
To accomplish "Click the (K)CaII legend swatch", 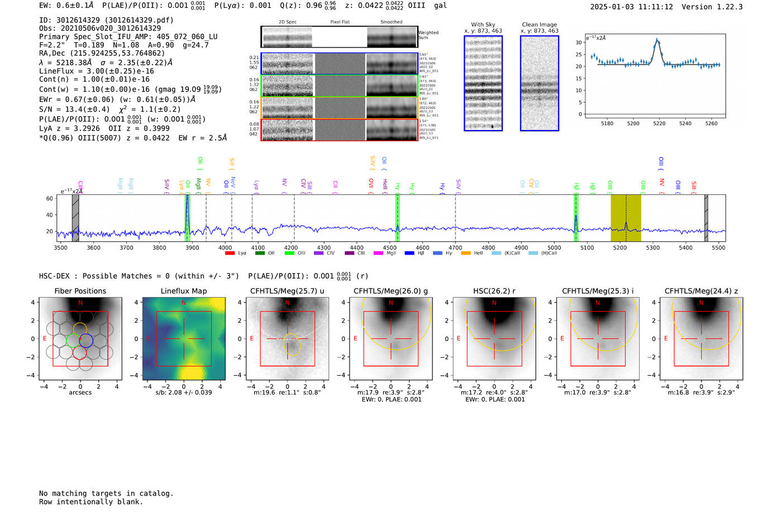I will tap(496, 253).
